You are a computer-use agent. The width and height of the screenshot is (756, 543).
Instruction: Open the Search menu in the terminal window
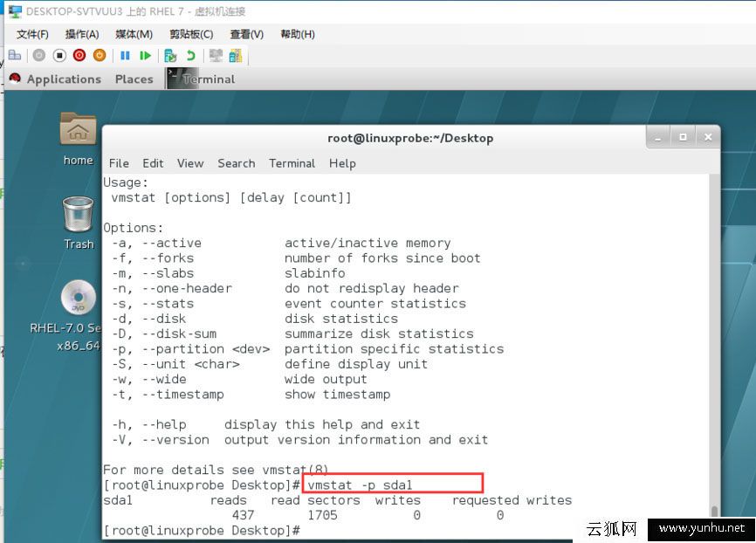(x=236, y=163)
